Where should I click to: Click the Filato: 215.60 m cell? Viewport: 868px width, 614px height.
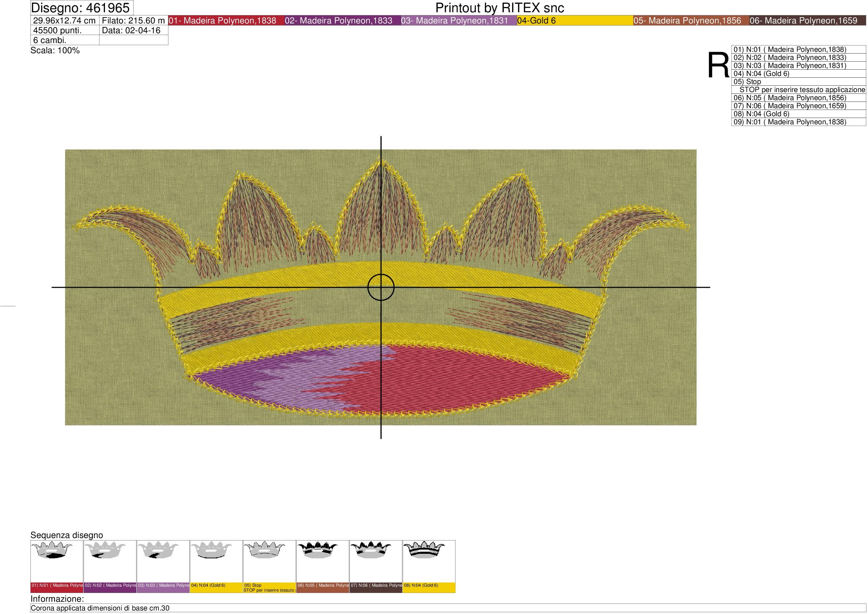click(133, 21)
